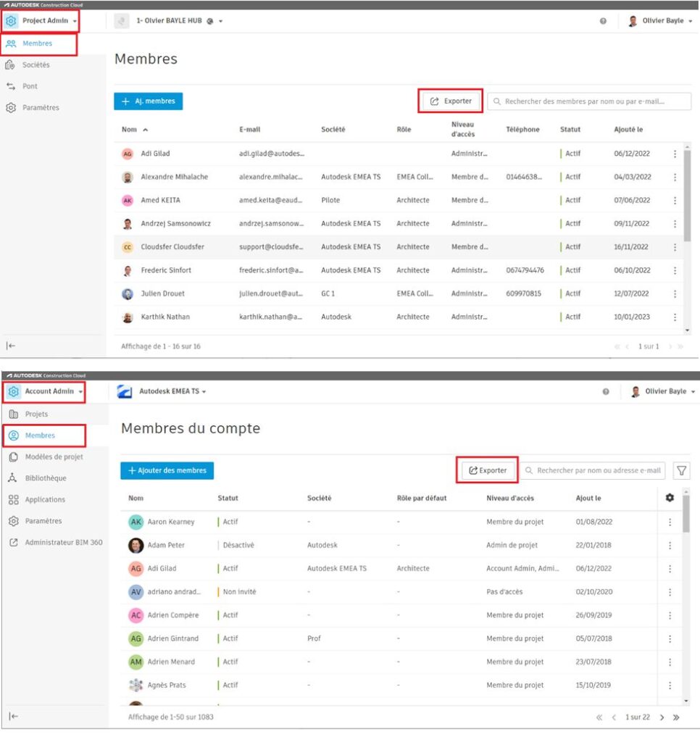Jump to last page of account members list
700x742 pixels.
pos(676,717)
